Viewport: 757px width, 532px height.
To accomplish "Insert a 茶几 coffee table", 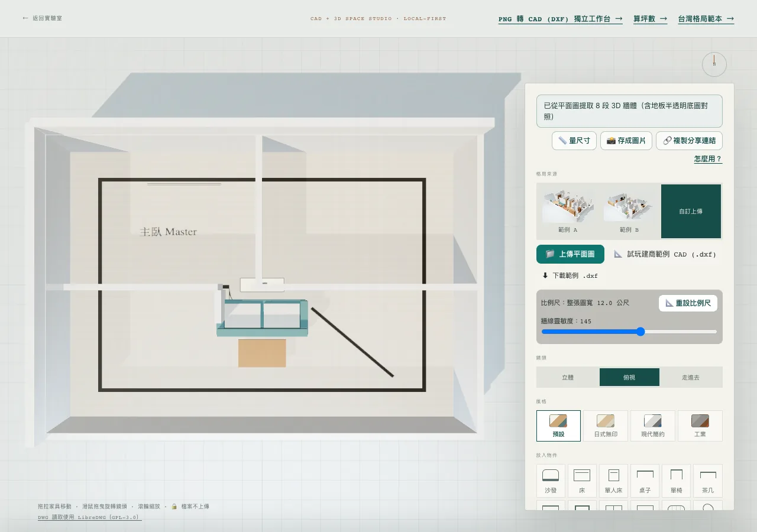I will [x=708, y=481].
